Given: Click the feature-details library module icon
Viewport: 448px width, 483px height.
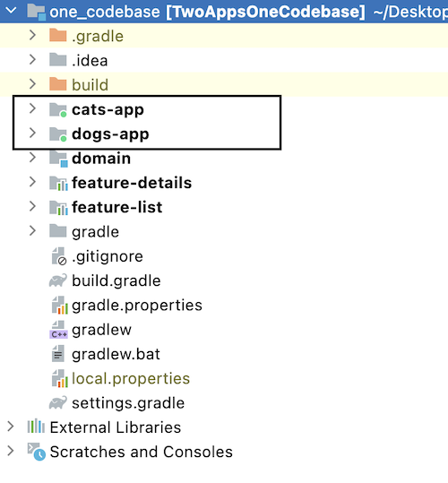Looking at the screenshot, I should click(x=58, y=184).
